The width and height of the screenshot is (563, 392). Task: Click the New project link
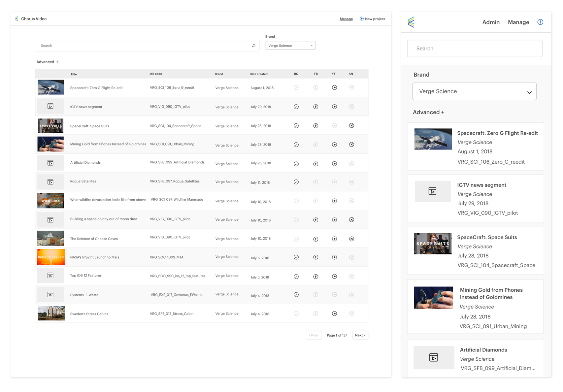(375, 19)
